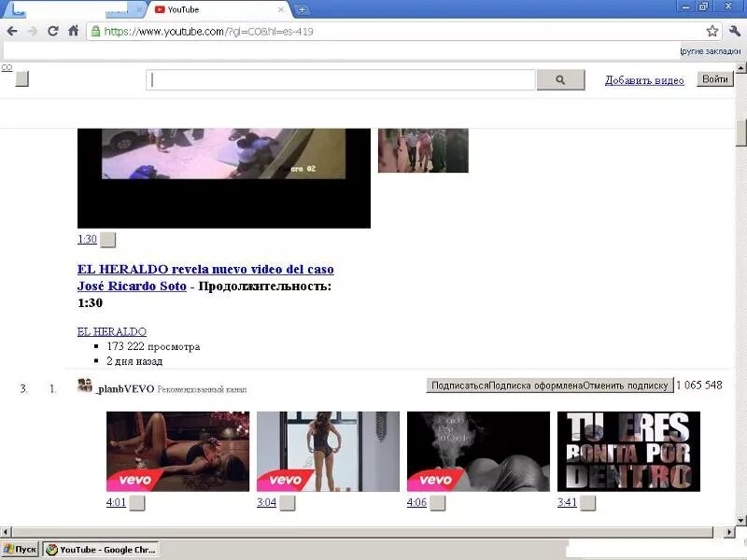Click the large security camera video thumbnail
The image size is (747, 560).
pyautogui.click(x=224, y=178)
